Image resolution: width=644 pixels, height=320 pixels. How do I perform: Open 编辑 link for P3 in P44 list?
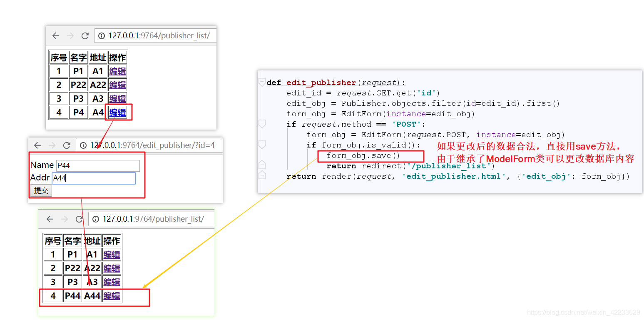pos(112,282)
